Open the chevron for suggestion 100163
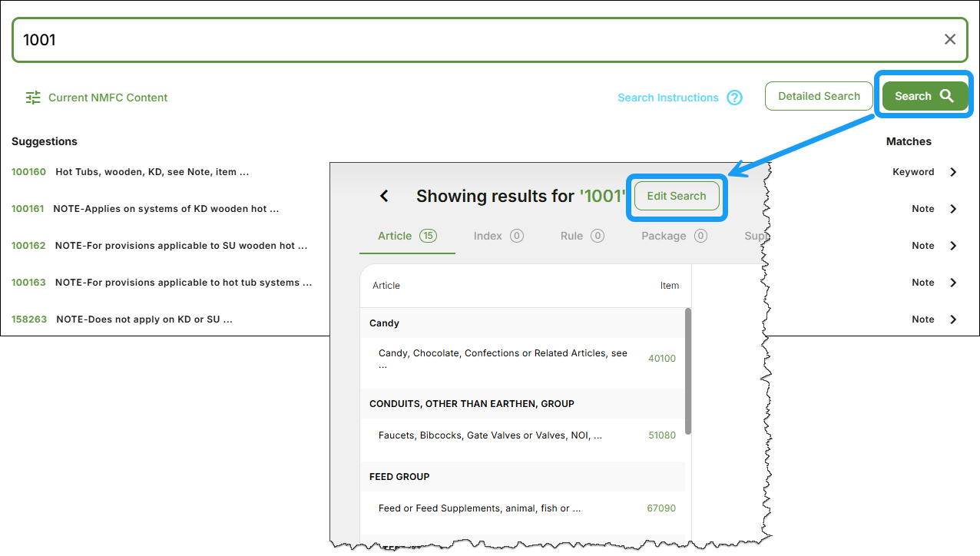 tap(953, 283)
